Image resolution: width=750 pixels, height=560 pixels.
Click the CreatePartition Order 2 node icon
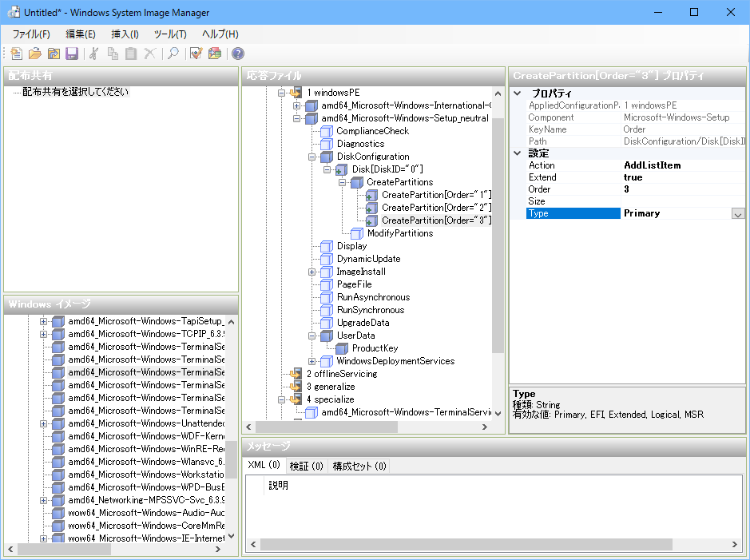[x=371, y=208]
